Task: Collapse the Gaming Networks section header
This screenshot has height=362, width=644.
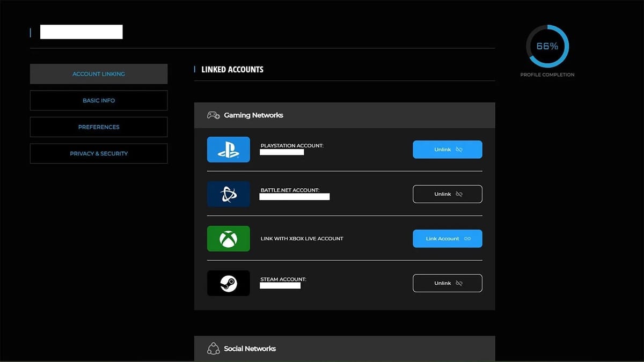Action: pyautogui.click(x=344, y=115)
